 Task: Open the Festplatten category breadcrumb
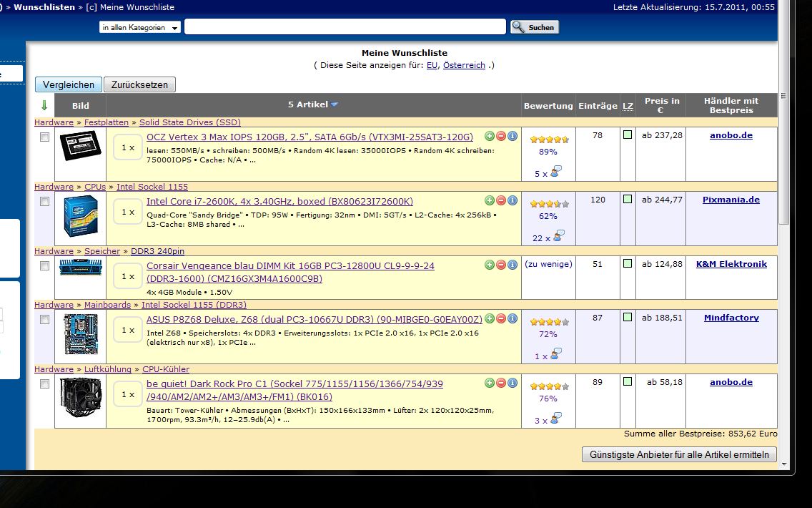[107, 122]
